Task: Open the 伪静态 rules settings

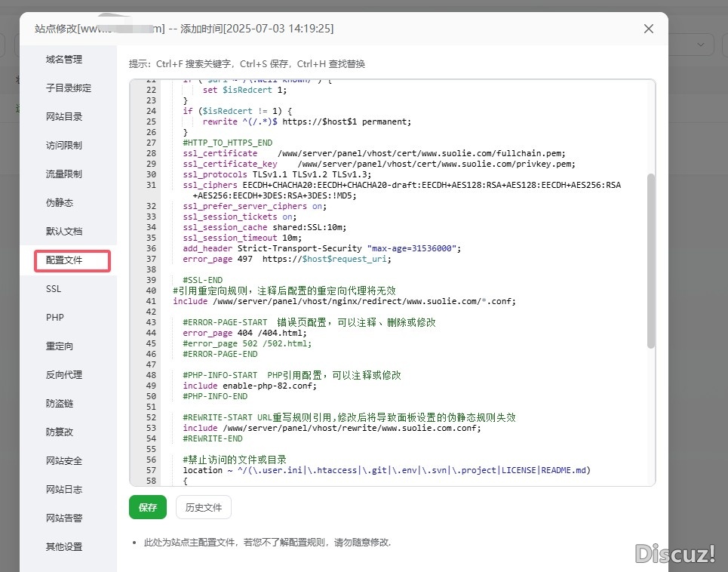Action: point(63,202)
